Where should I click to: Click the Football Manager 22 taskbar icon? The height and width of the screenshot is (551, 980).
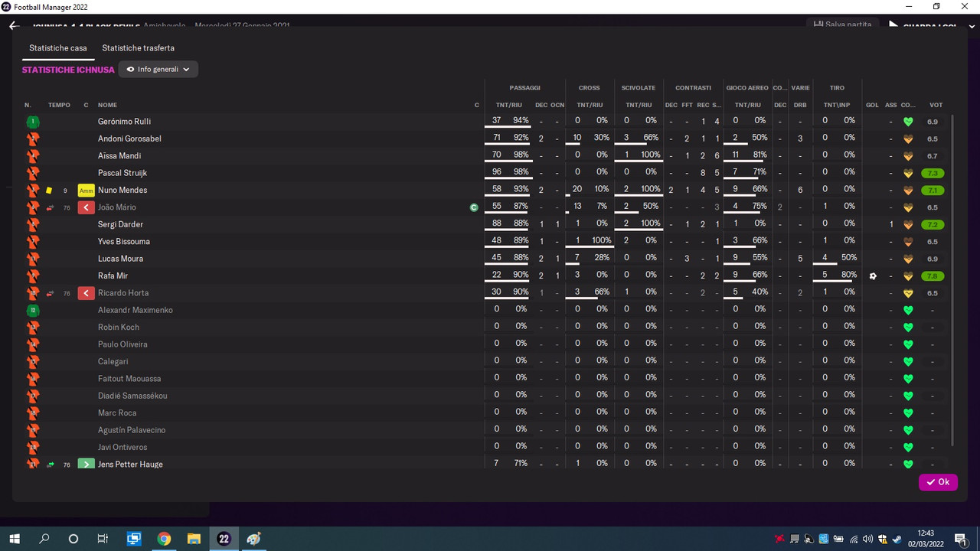click(x=224, y=539)
